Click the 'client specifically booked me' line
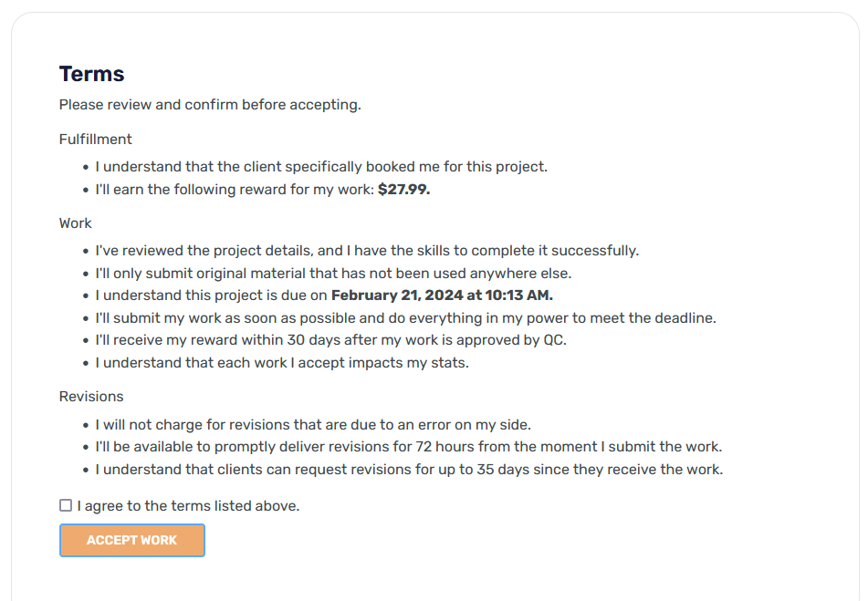The image size is (868, 601). [x=321, y=167]
